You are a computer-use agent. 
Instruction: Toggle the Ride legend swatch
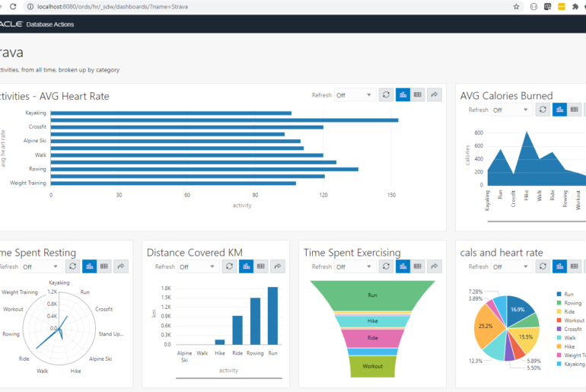click(559, 311)
